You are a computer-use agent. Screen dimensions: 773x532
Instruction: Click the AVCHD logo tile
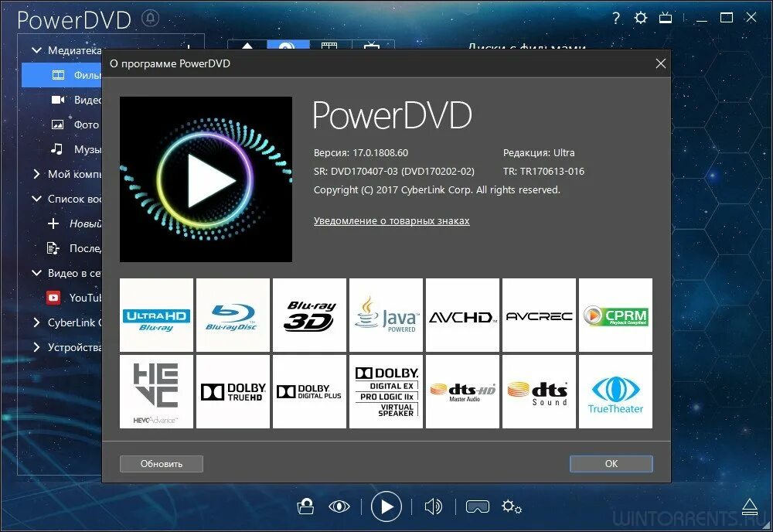click(462, 315)
